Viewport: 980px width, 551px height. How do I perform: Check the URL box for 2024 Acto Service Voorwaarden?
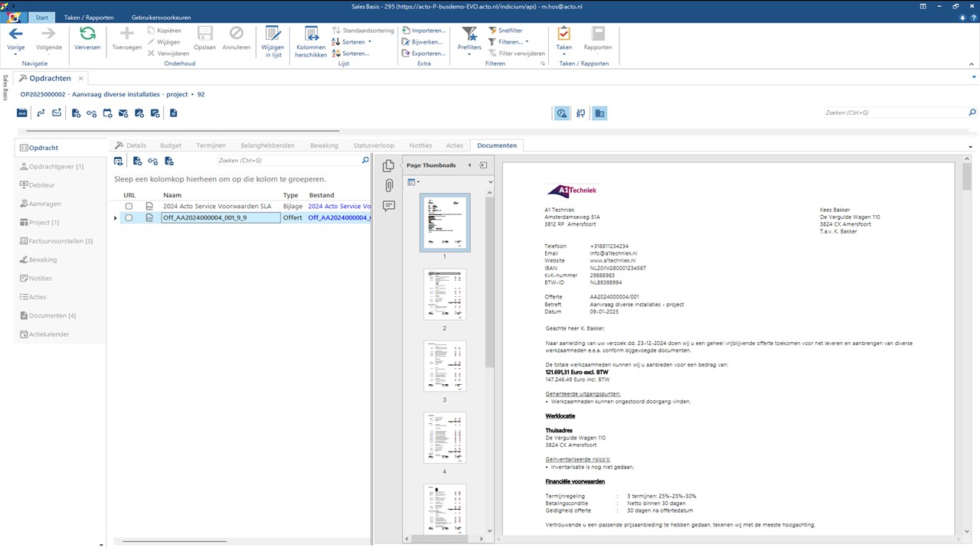coord(129,207)
